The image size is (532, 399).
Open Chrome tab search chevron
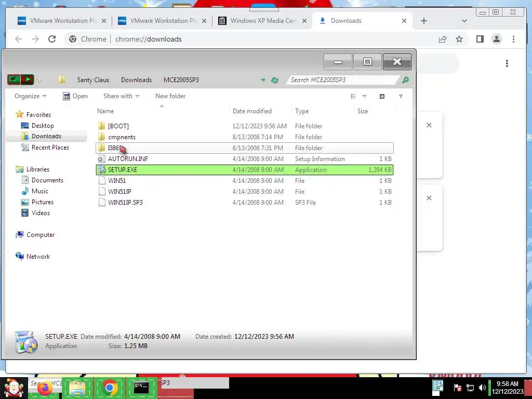click(x=464, y=21)
